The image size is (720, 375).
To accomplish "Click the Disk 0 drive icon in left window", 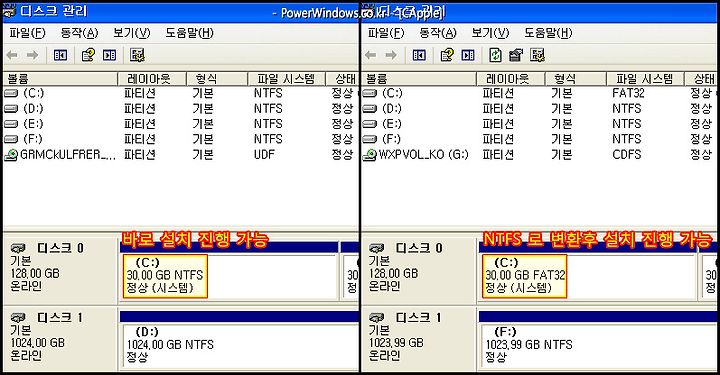I will click(18, 249).
